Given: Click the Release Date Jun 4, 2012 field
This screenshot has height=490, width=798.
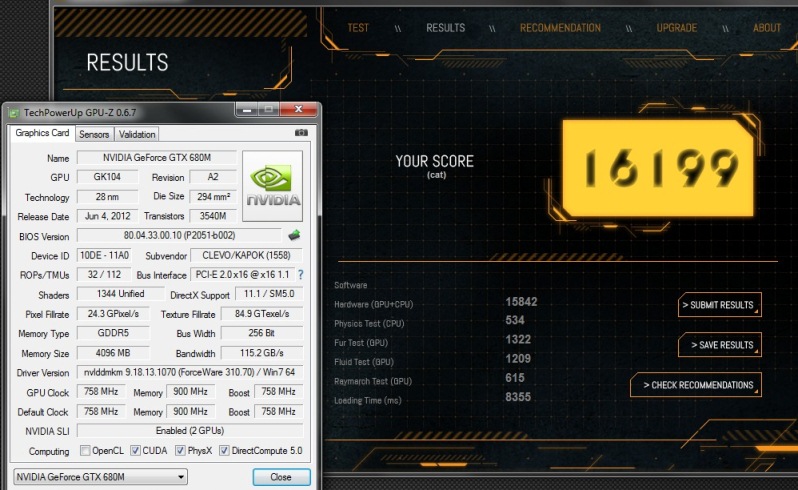Looking at the screenshot, I should 107,216.
